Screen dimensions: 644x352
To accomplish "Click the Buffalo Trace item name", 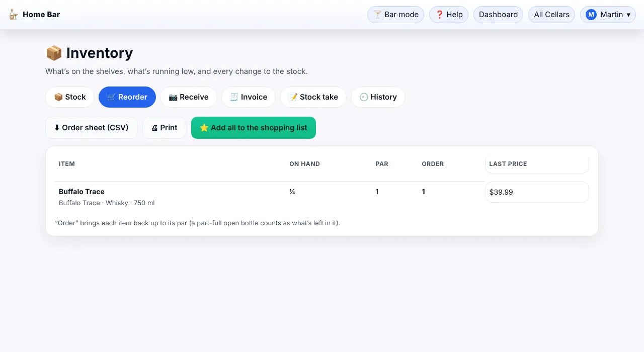I will pos(82,192).
